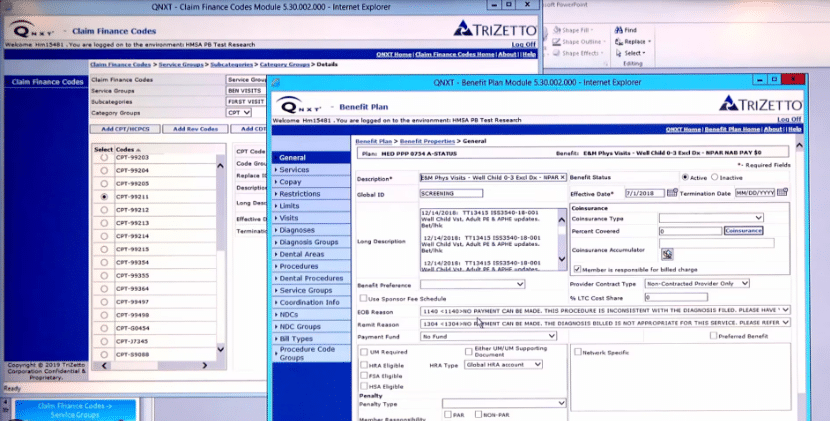Click QNXT logo in Benefit Plan window
The height and width of the screenshot is (421, 830).
coord(300,105)
